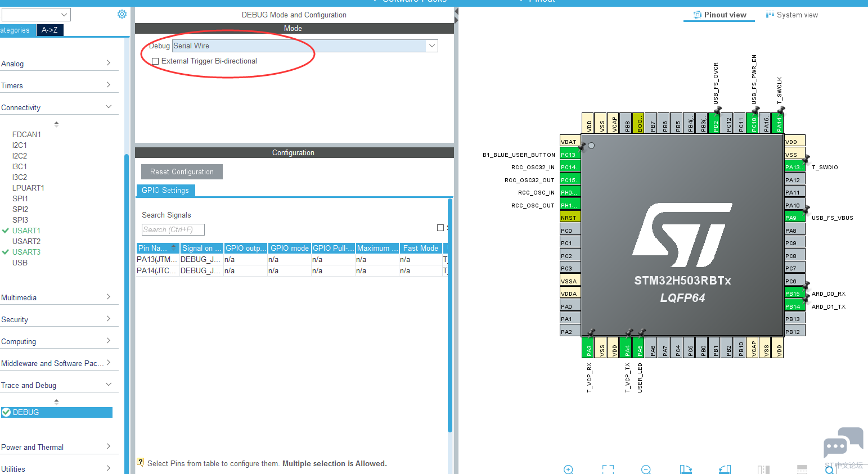This screenshot has width=868, height=474.
Task: Select green pin PA4 T_VCP_TX
Action: click(x=626, y=347)
